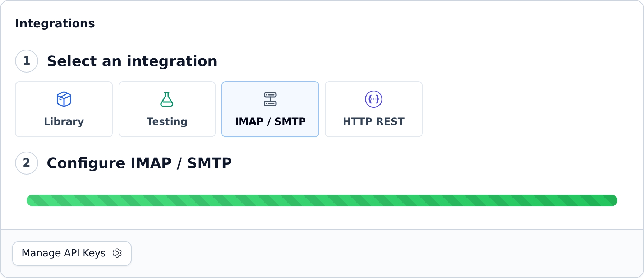Click the blue Library box icon
Viewport: 644px width, 278px height.
[64, 99]
